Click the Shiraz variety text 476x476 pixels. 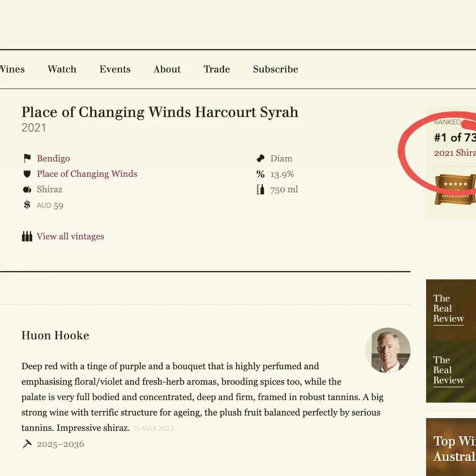[50, 189]
